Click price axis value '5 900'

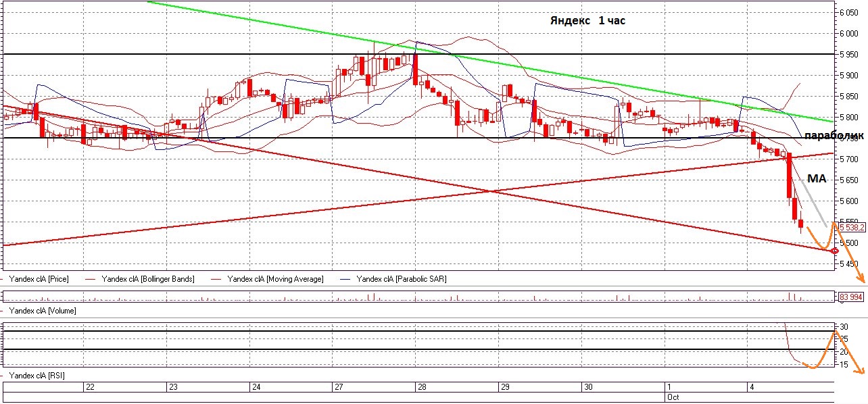pyautogui.click(x=849, y=76)
